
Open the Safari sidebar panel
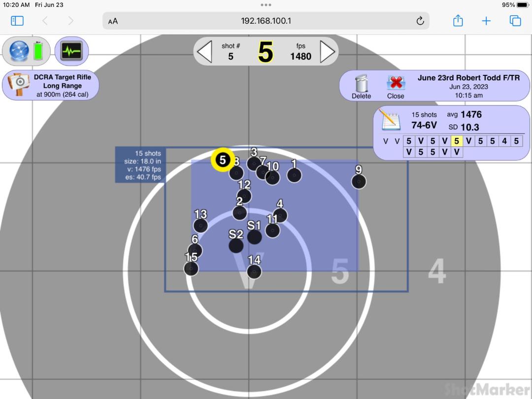[17, 21]
